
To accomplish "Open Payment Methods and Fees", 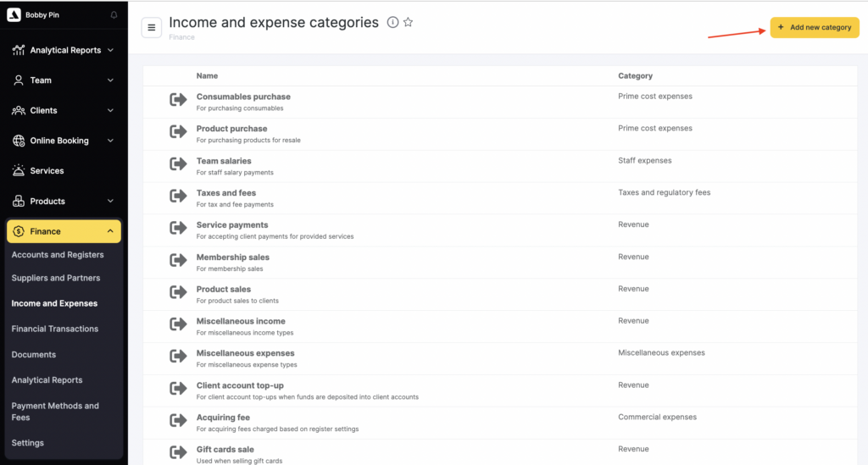I will pos(55,412).
